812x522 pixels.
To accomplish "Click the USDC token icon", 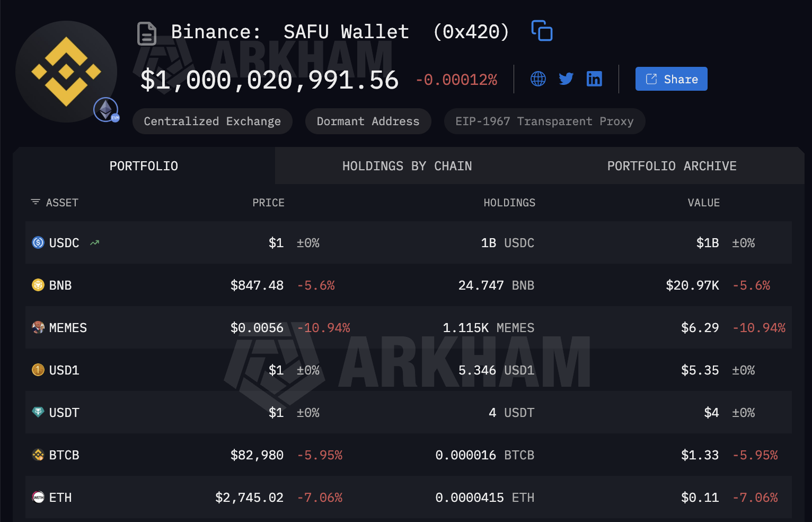I will 38,242.
